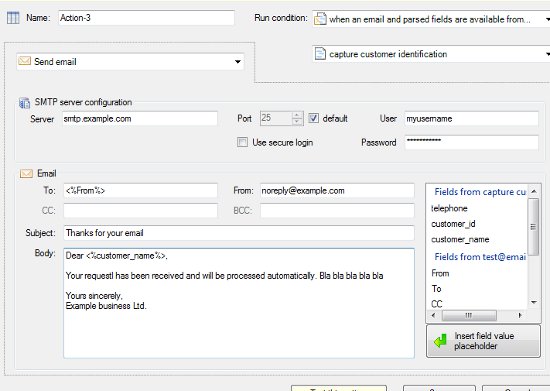Click the fields list scroll left arrow

coord(434,315)
